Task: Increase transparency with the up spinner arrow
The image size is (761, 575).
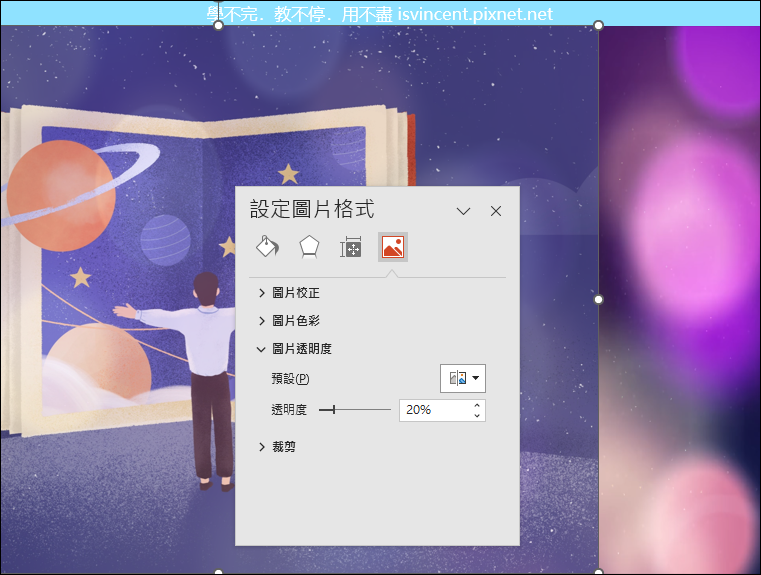Action: (x=477, y=405)
